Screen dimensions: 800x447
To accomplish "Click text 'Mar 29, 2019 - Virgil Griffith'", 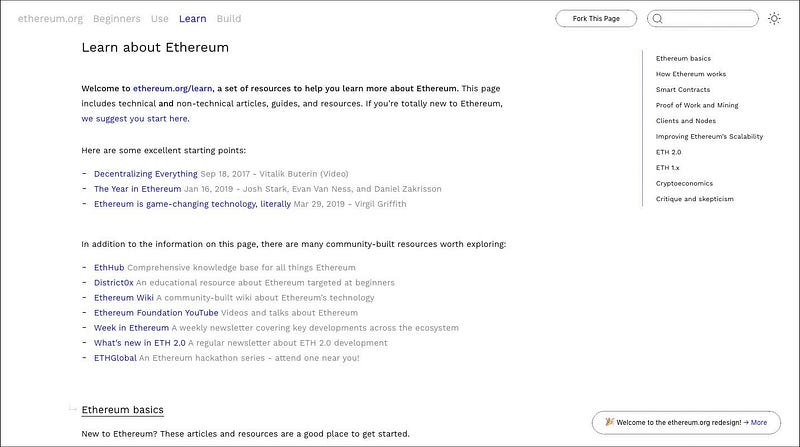I will [x=350, y=204].
